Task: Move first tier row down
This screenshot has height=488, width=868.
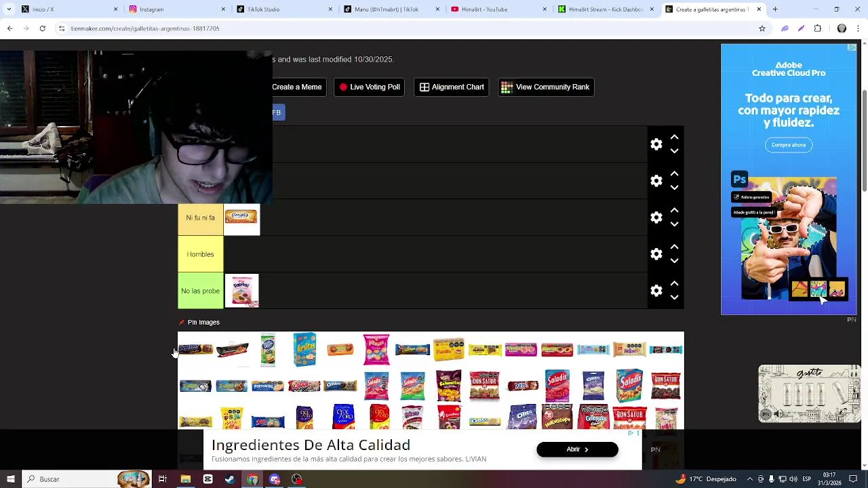Action: [x=674, y=151]
